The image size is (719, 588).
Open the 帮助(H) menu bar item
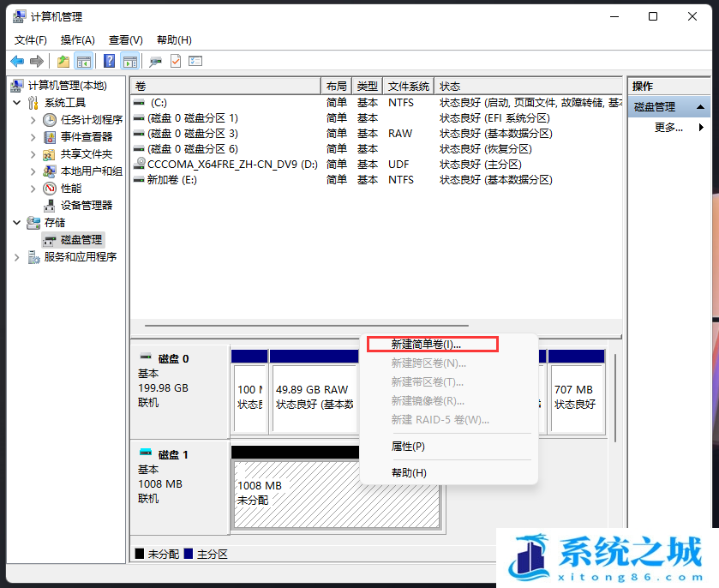(x=174, y=40)
